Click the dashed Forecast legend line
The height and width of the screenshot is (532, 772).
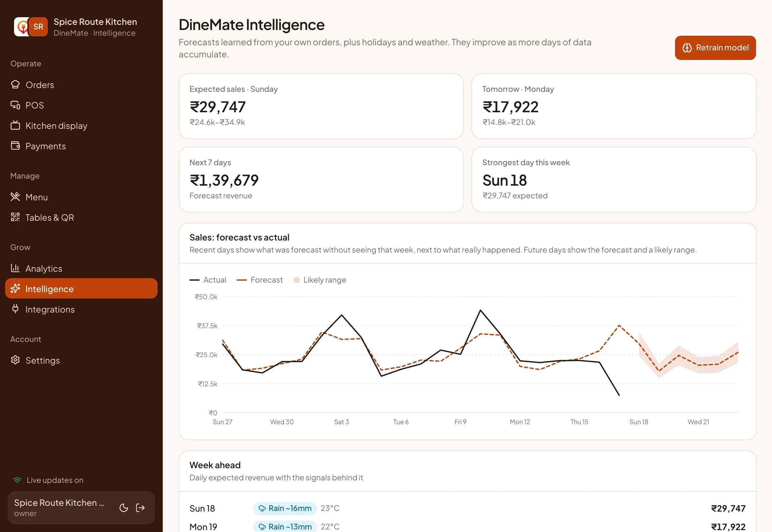242,280
